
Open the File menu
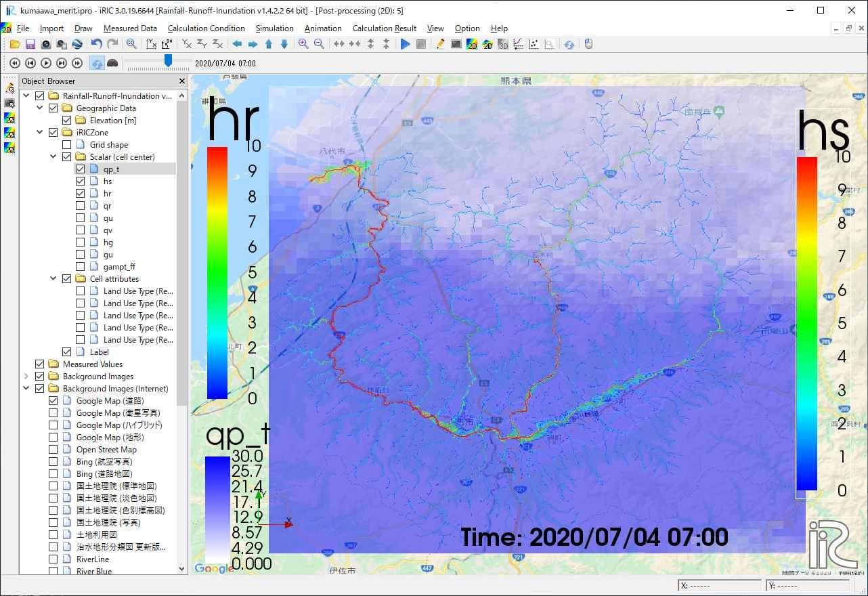(23, 28)
